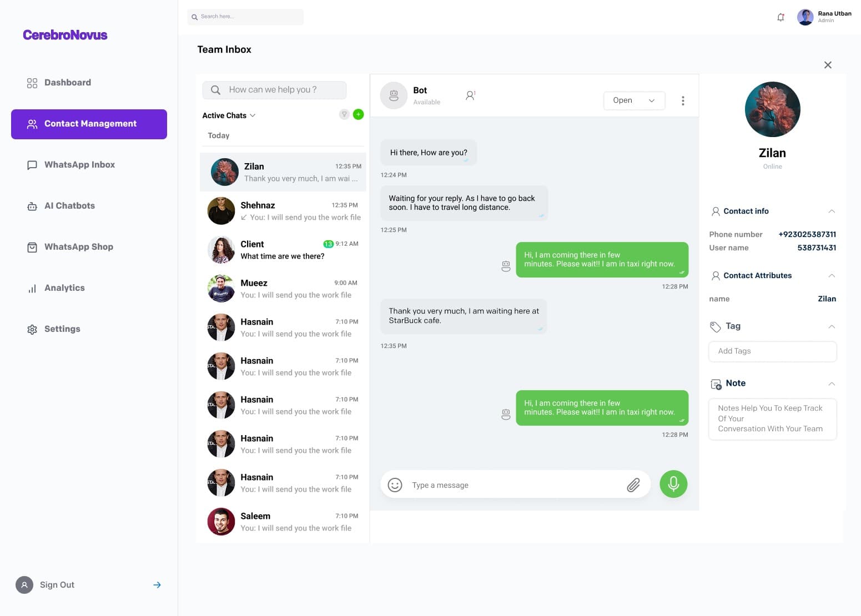Open the three-dot menu in the chat header

coord(683,100)
